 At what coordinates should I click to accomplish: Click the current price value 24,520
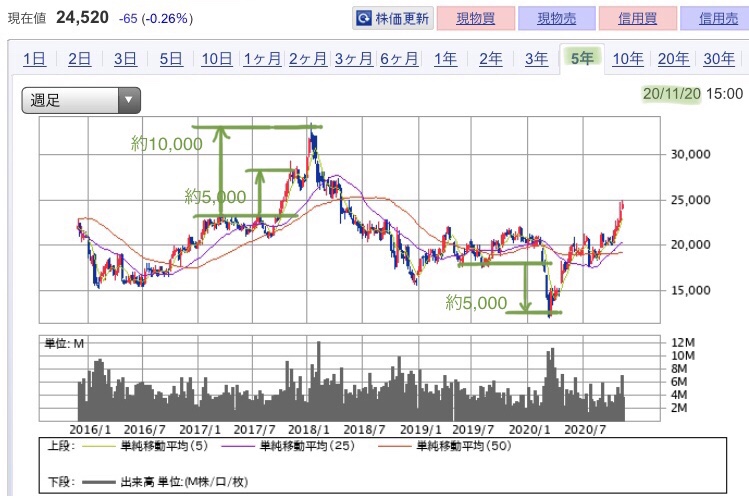click(x=82, y=18)
